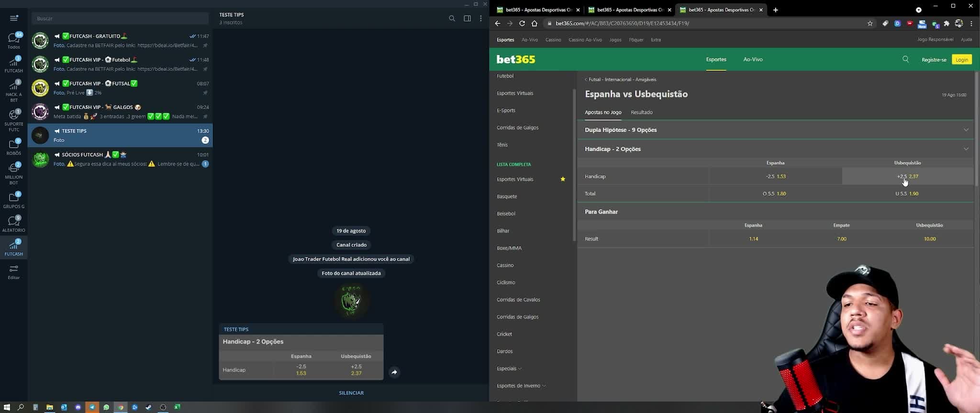The image size is (980, 413).
Task: Open the Ao-Vivo main tab on bet365
Action: click(753, 59)
